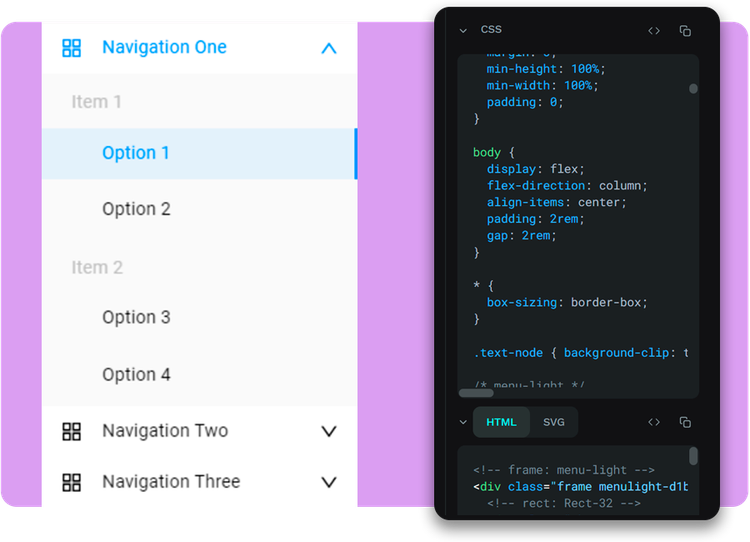Switch to the SVG tab
Image resolution: width=750 pixels, height=542 pixels.
click(554, 422)
